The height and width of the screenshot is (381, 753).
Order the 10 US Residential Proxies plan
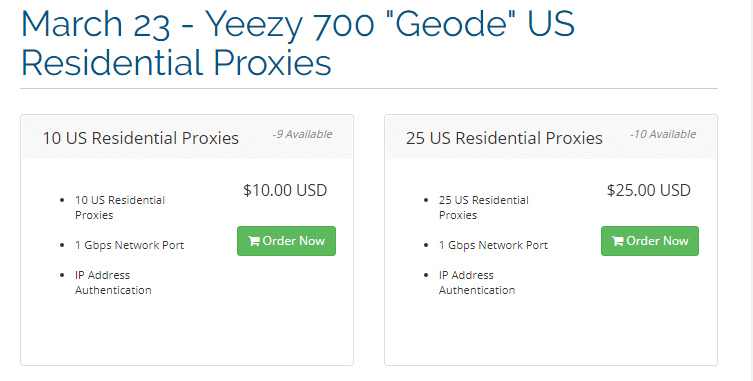click(x=286, y=241)
